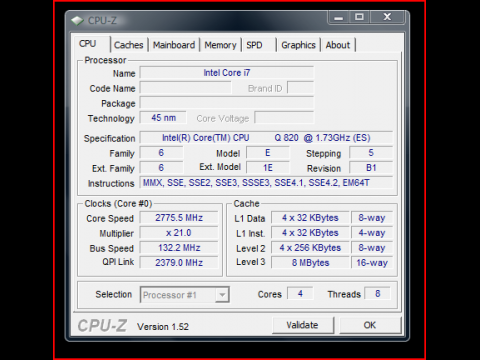Image resolution: width=480 pixels, height=360 pixels.
Task: Click the Cores value 4
Action: pos(300,294)
